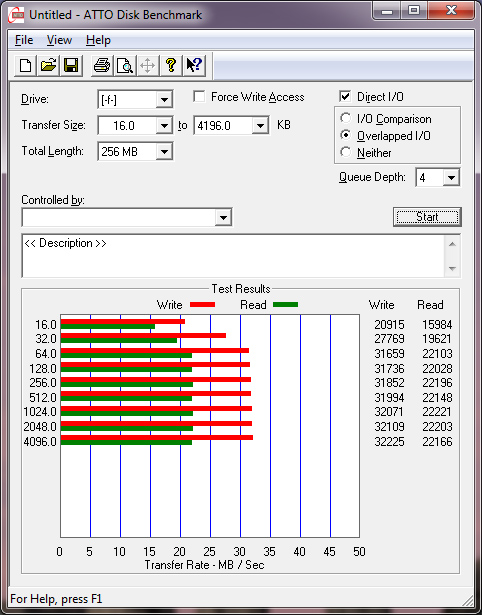This screenshot has width=482, height=615.
Task: Click the green read bar for 16.0
Action: pos(108,326)
